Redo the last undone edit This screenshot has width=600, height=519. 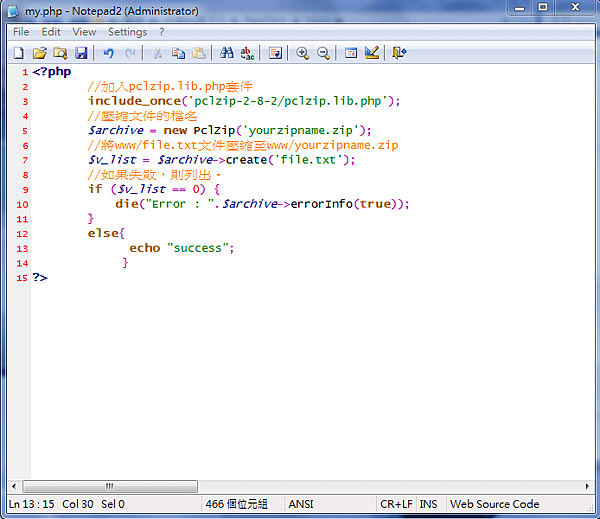tap(130, 53)
